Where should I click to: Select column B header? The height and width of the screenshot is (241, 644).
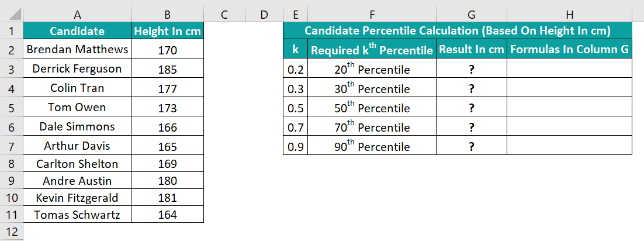pyautogui.click(x=167, y=14)
